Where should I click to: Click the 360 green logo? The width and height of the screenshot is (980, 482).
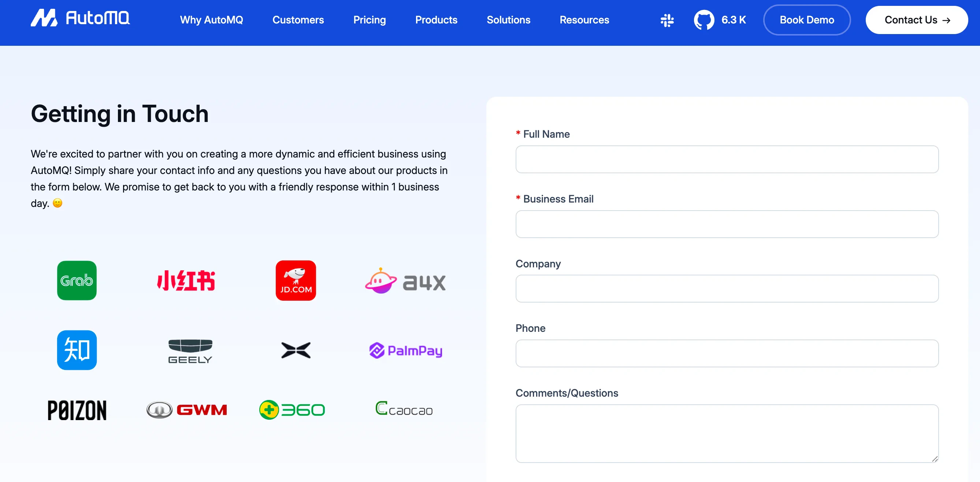(292, 410)
